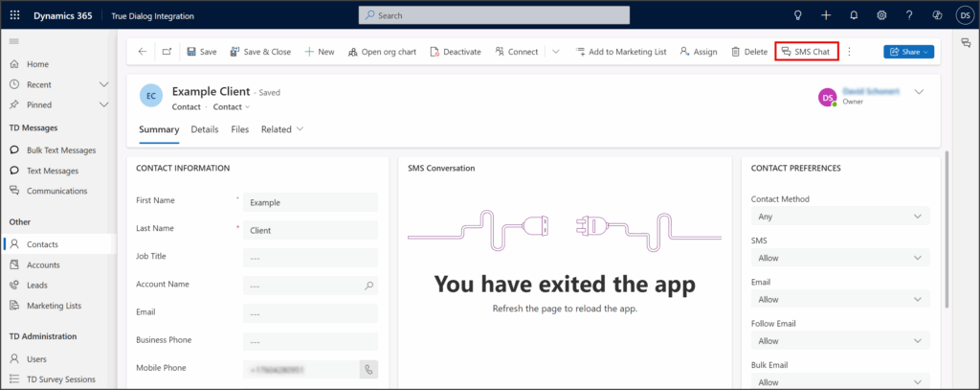
Task: Click the global Search box
Action: click(x=494, y=15)
